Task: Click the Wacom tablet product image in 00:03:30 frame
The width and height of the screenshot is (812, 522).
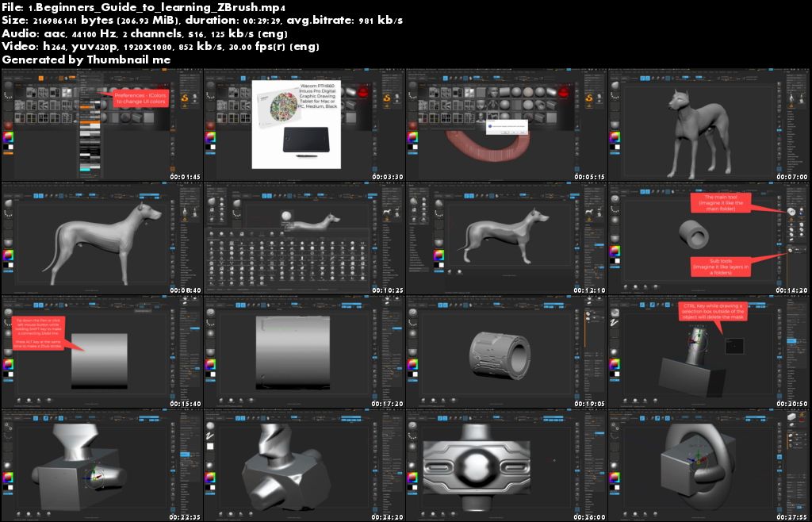Action: (x=297, y=125)
